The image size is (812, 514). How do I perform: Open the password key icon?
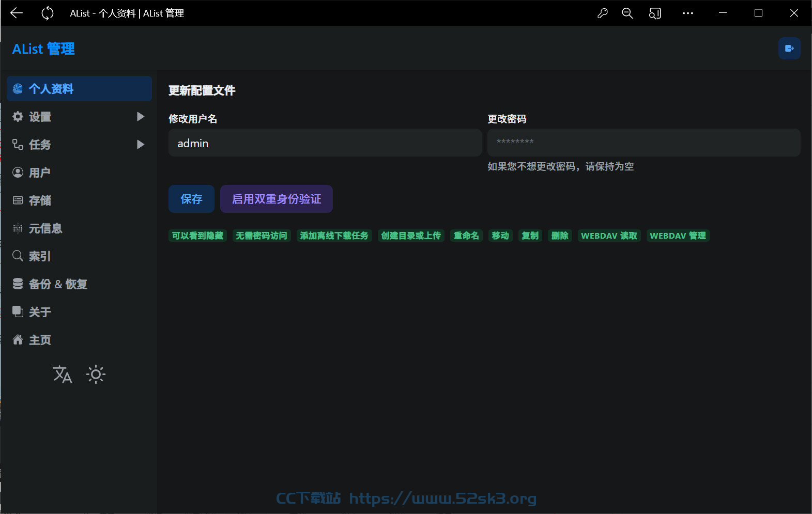click(x=602, y=13)
